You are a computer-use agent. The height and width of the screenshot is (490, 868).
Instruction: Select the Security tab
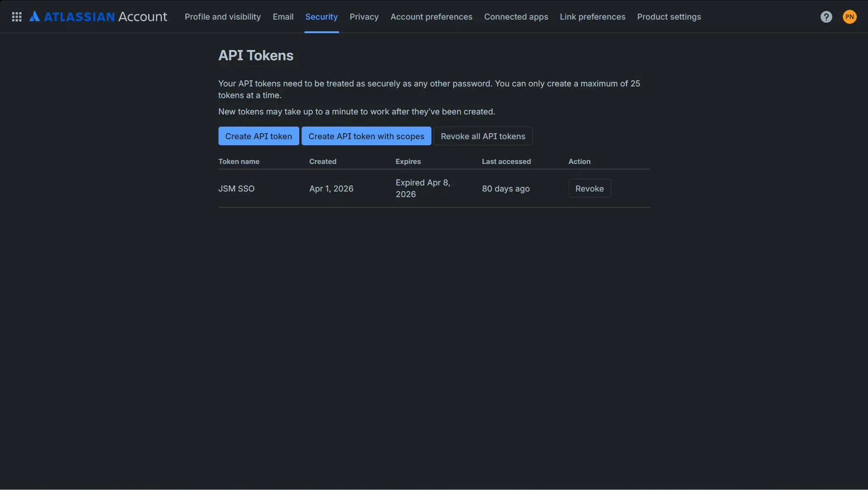pos(321,17)
